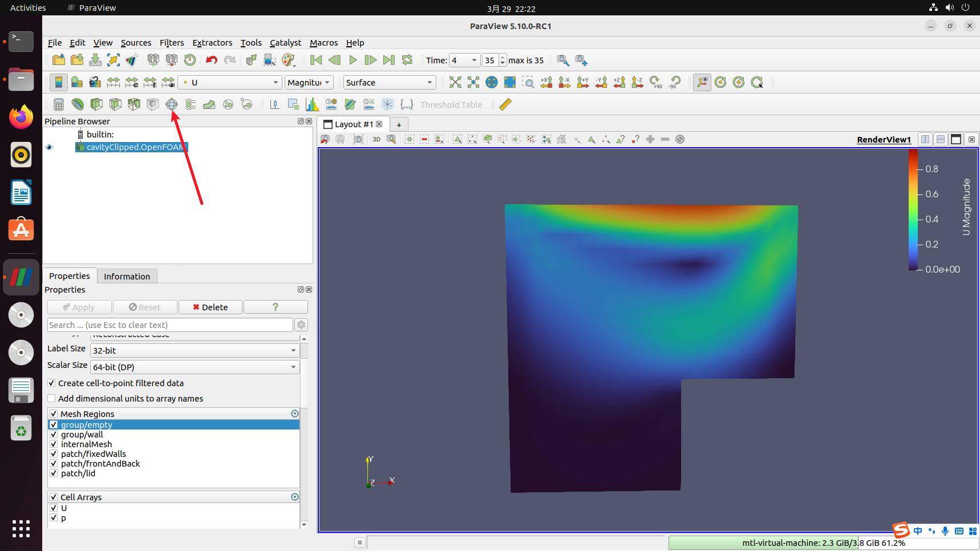Toggle the 3D interaction mode button

point(376,139)
